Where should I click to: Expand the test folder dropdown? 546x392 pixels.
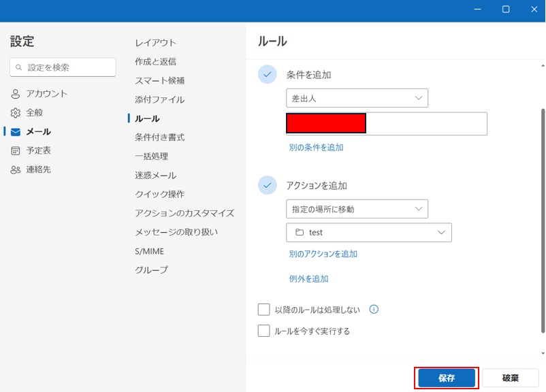[x=369, y=233]
